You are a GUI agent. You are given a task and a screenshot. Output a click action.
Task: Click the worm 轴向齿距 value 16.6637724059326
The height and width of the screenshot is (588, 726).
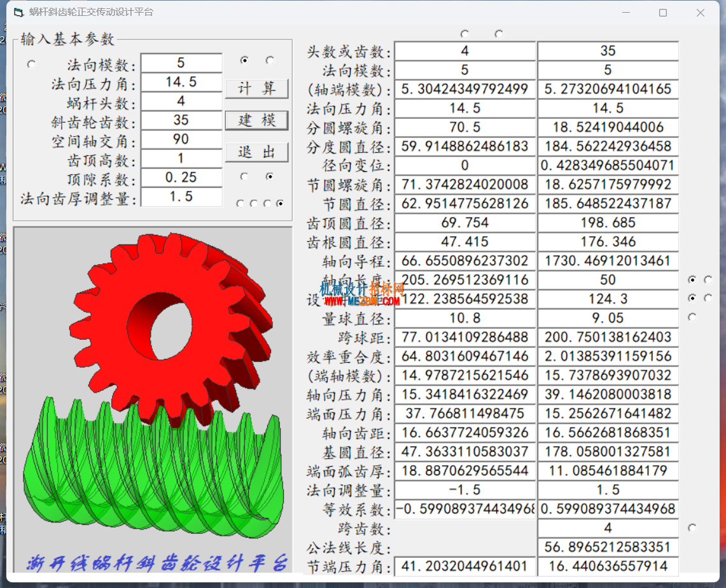pos(465,433)
